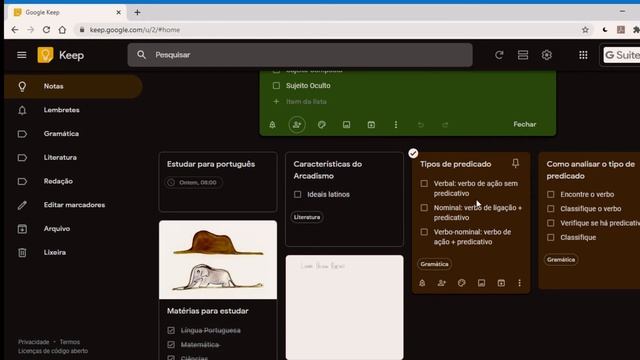Screen dimensions: 640x360
Task: Check Nominal: verbo de ligação item
Action: point(424,208)
